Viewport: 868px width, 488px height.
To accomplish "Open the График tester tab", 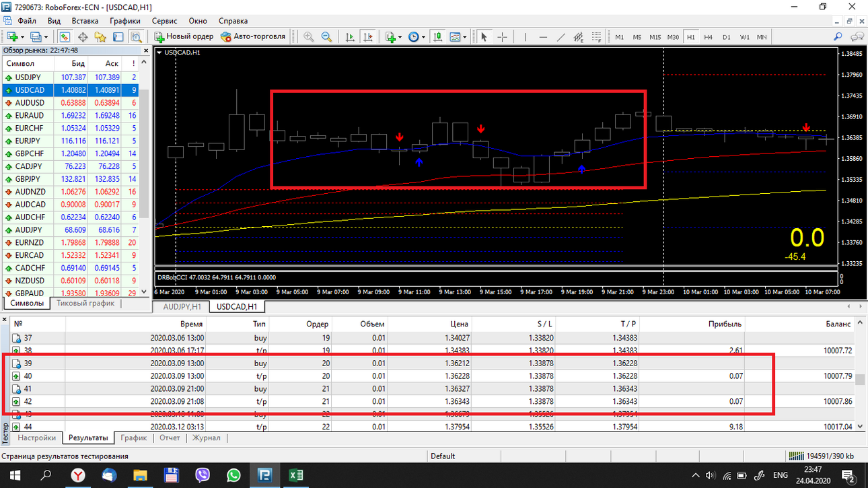I will [134, 438].
